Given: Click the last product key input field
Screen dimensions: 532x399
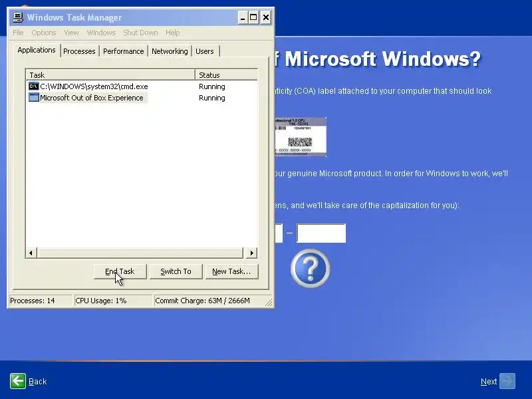Looking at the screenshot, I should (x=321, y=233).
